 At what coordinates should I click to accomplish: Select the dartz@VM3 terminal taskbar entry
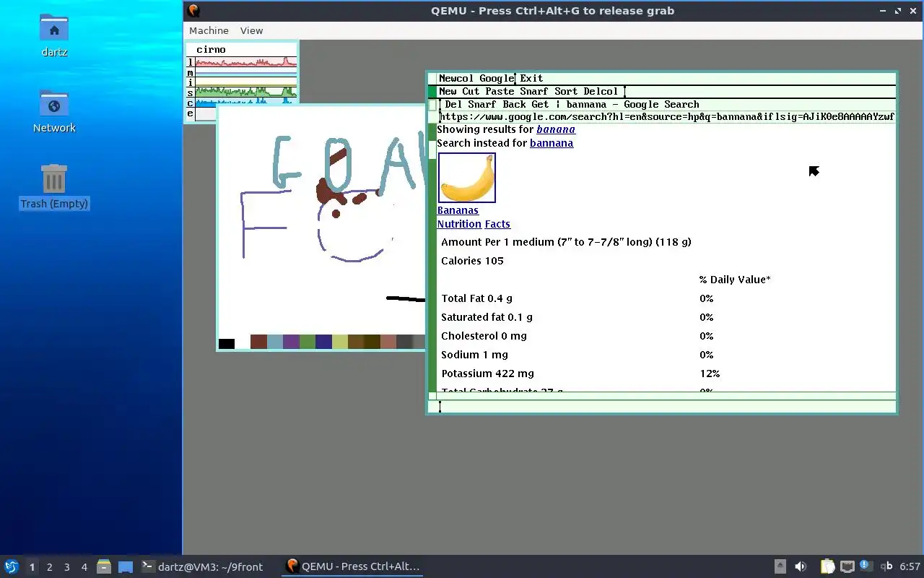point(202,567)
